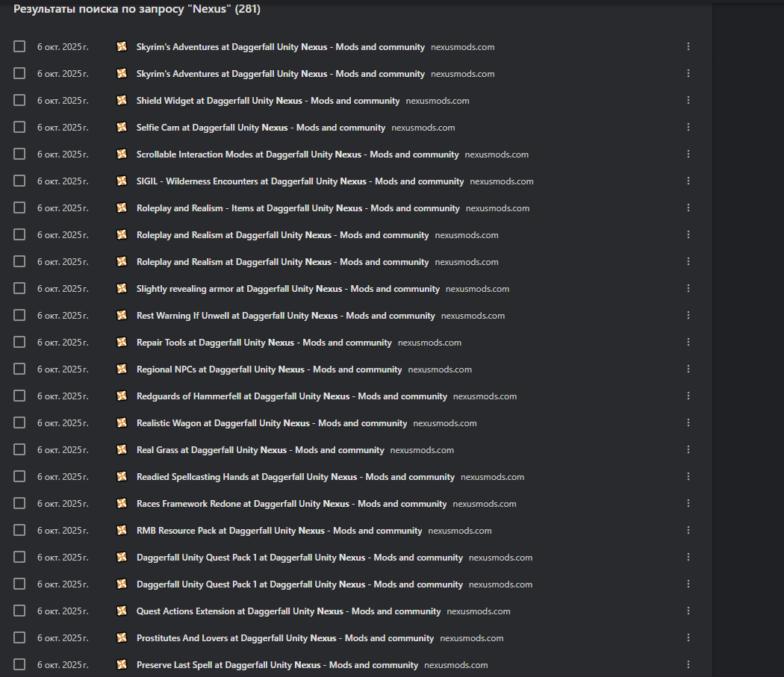This screenshot has height=677, width=784.
Task: Select the Regional NPCs entry checkbox
Action: click(x=19, y=369)
